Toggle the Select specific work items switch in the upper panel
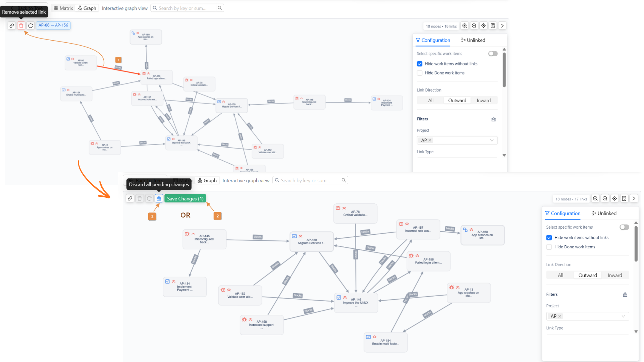The height and width of the screenshot is (362, 644). [x=493, y=54]
